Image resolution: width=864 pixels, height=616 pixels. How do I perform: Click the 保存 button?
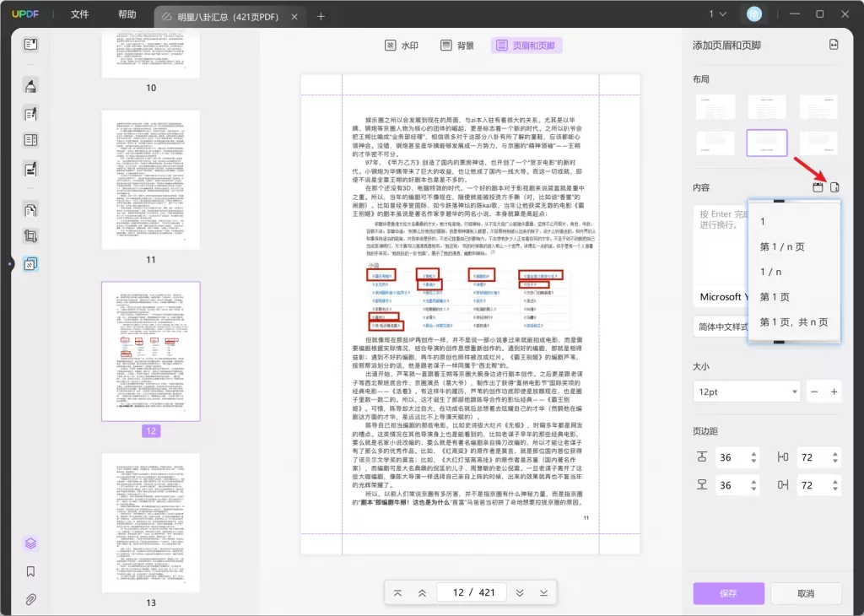point(728,593)
